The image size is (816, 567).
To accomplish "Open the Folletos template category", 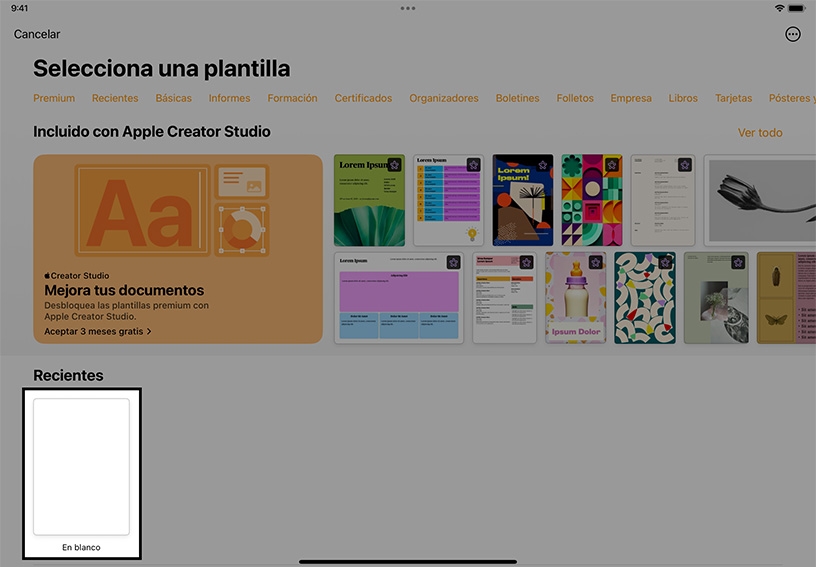I will point(575,98).
